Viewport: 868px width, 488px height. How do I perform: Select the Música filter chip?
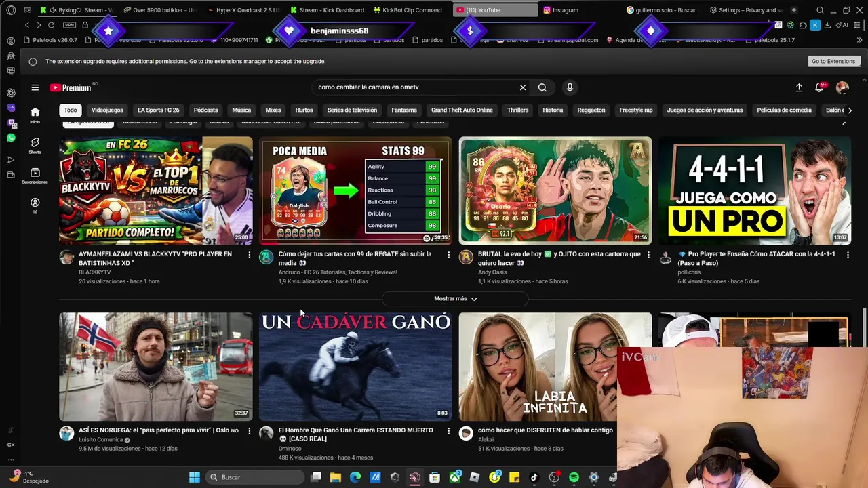pyautogui.click(x=241, y=110)
